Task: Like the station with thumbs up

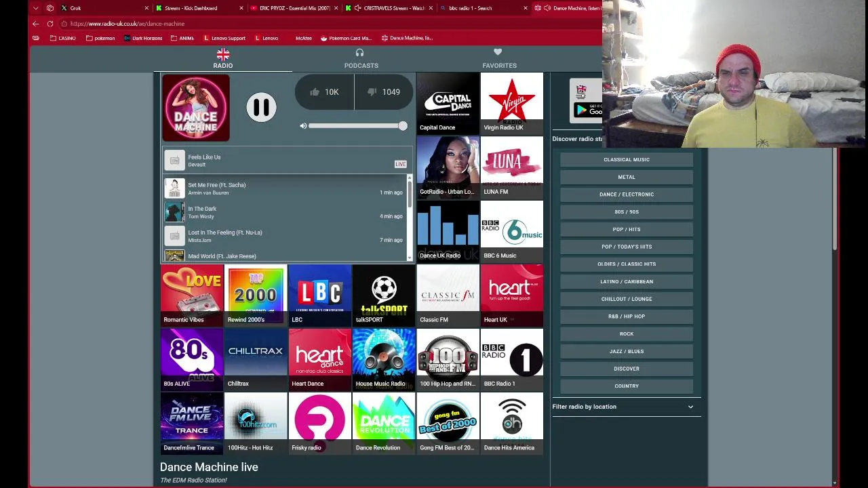Action: tap(324, 92)
